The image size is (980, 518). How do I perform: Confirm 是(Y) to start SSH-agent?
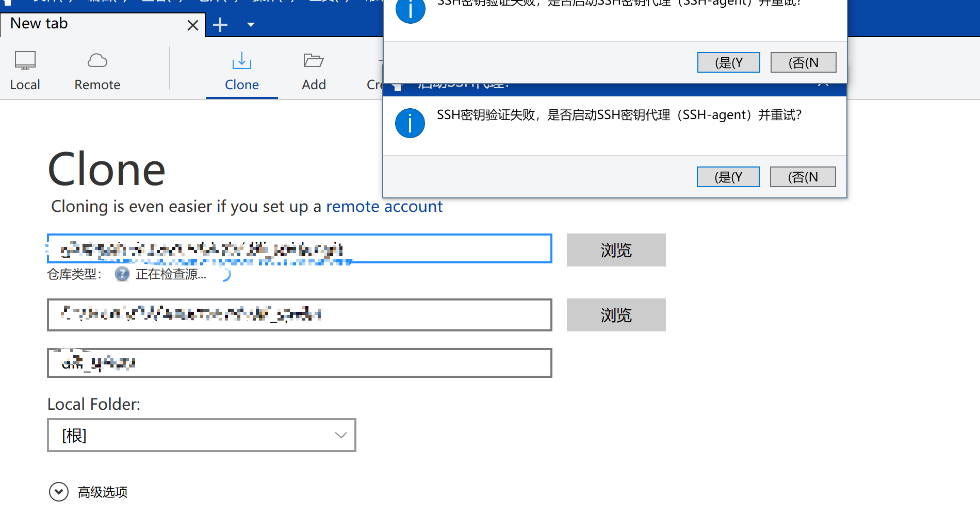tap(728, 176)
